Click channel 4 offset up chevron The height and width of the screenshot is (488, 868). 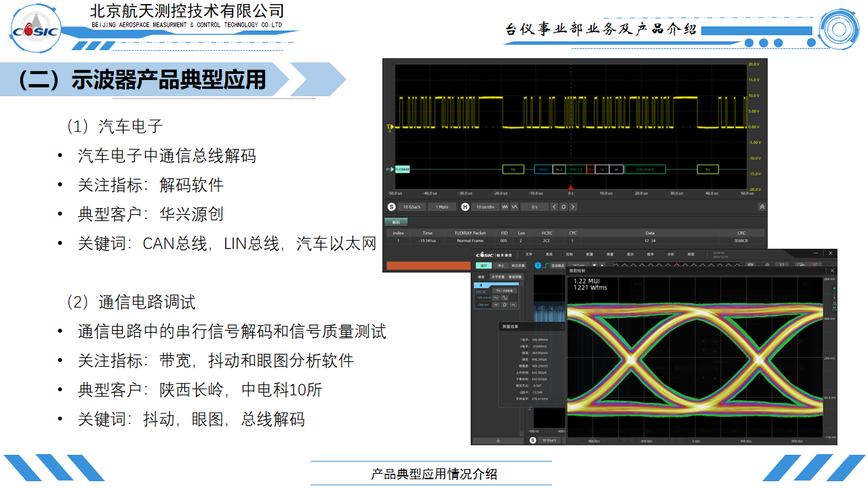pyautogui.click(x=513, y=305)
